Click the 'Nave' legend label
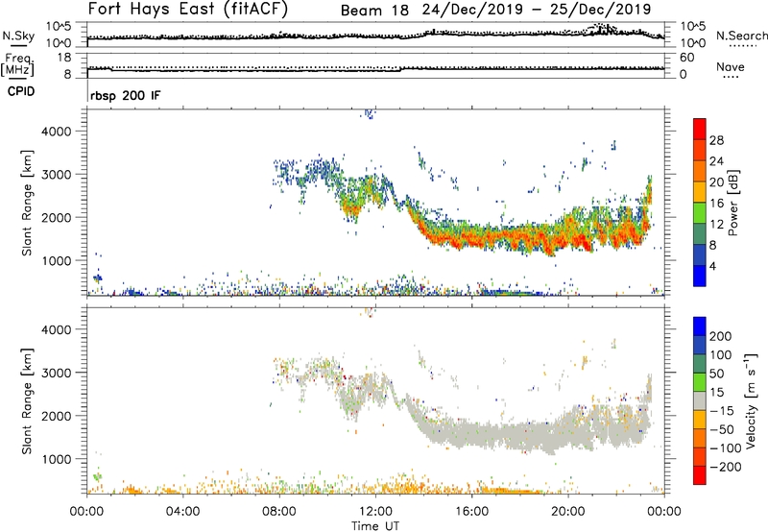 (731, 66)
